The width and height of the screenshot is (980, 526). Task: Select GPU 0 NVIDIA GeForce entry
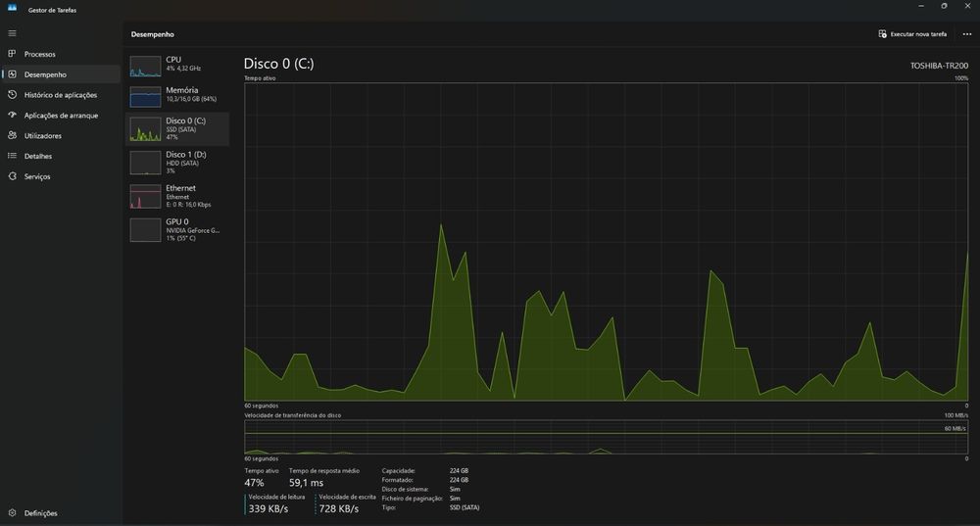pyautogui.click(x=177, y=230)
